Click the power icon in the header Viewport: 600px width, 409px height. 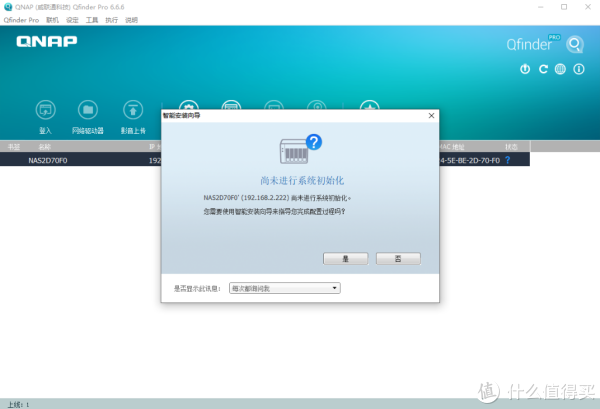pyautogui.click(x=525, y=69)
